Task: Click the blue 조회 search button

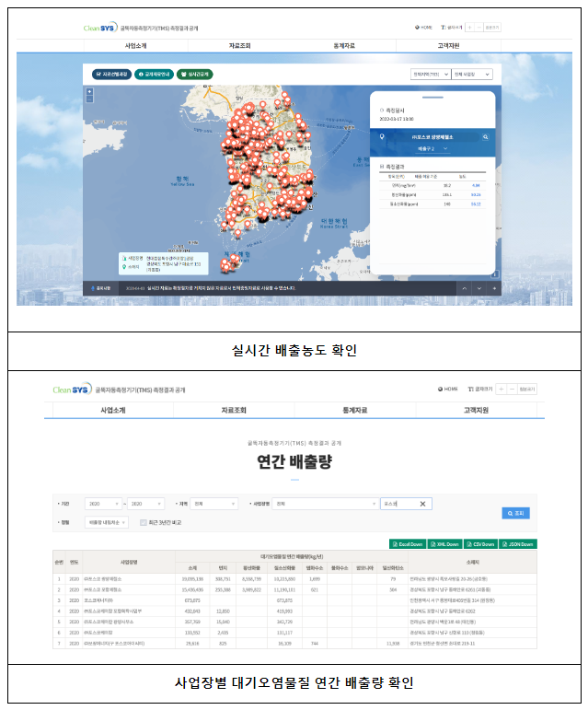Action: coord(515,513)
